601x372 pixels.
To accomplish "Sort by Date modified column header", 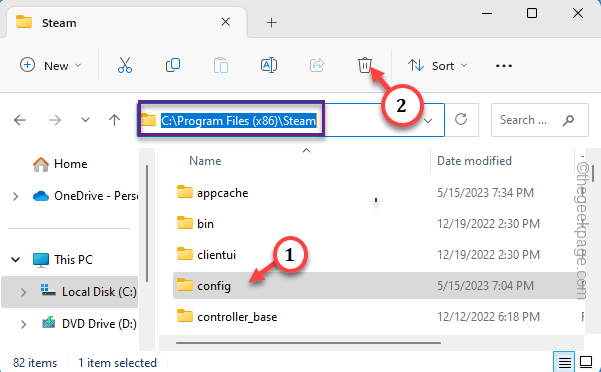I will (474, 161).
